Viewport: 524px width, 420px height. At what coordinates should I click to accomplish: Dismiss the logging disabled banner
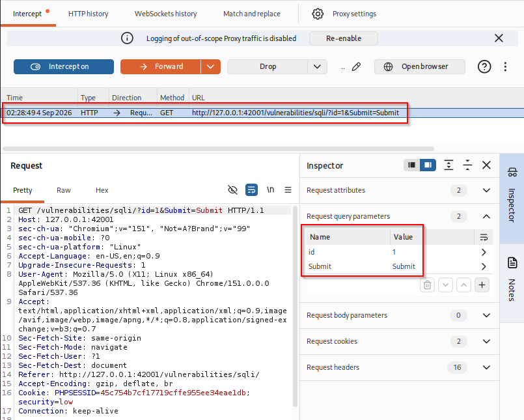pos(499,38)
